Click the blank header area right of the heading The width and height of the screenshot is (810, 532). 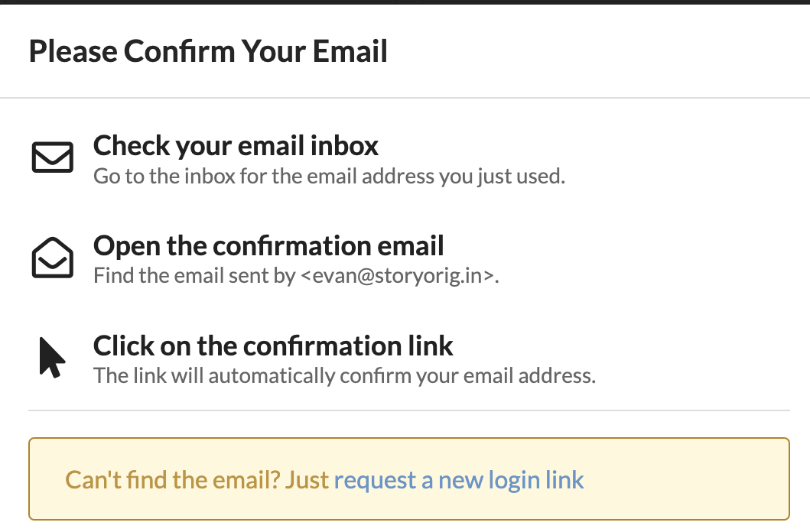(x=597, y=52)
